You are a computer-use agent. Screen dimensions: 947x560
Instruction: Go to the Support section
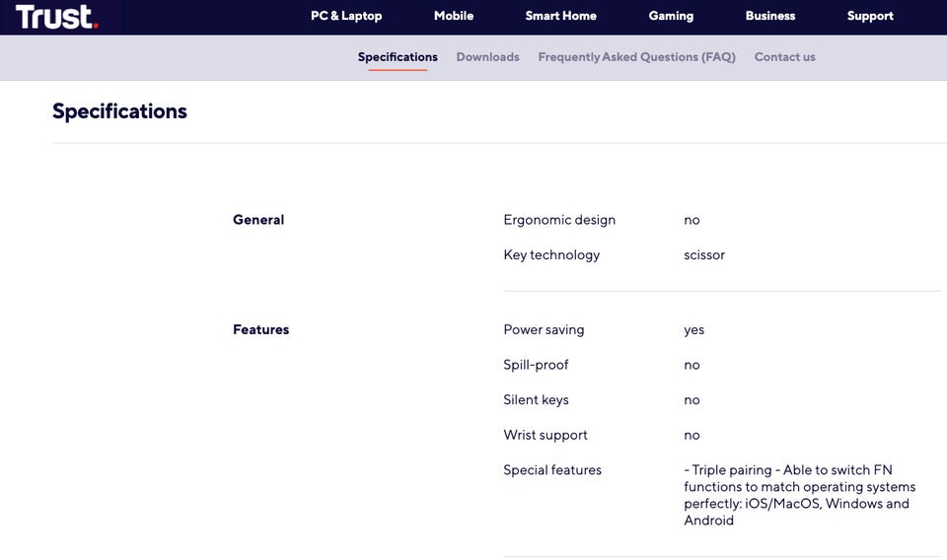tap(870, 16)
